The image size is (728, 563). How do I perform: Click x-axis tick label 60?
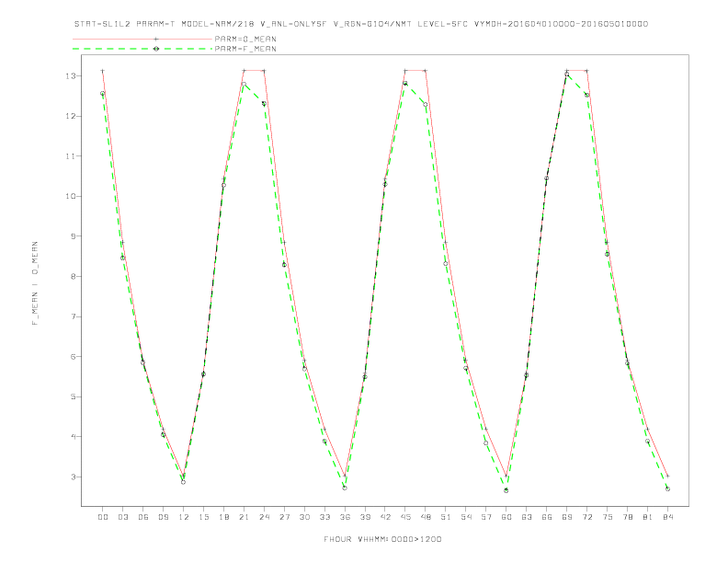pyautogui.click(x=506, y=517)
